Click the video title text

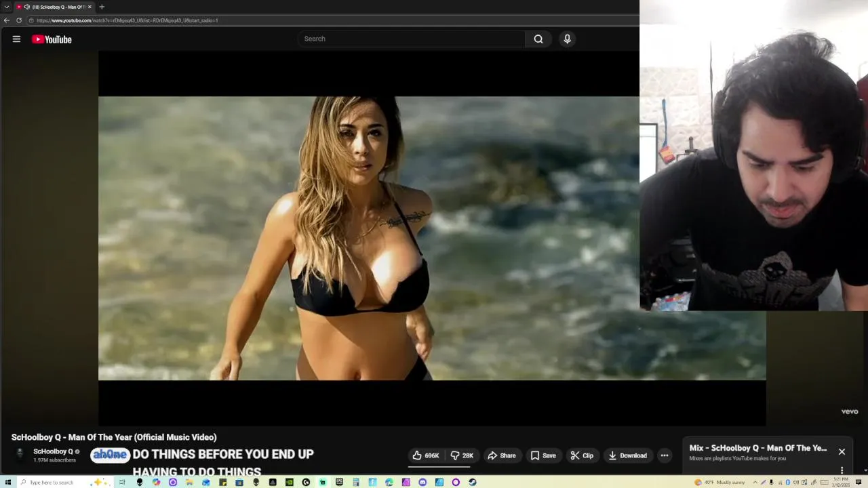coord(114,437)
